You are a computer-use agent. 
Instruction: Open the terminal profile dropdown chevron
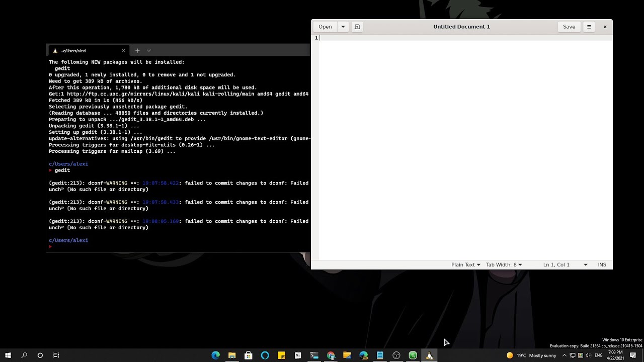point(149,51)
